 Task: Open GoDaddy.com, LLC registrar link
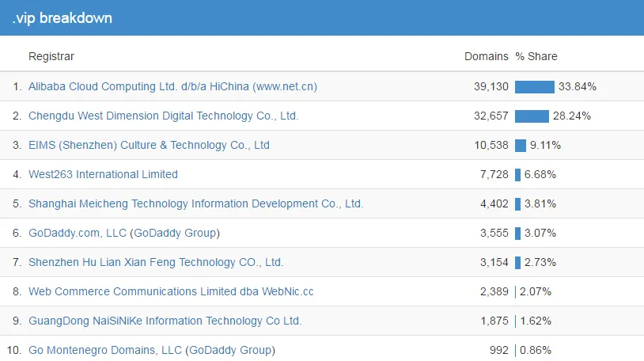(x=78, y=233)
